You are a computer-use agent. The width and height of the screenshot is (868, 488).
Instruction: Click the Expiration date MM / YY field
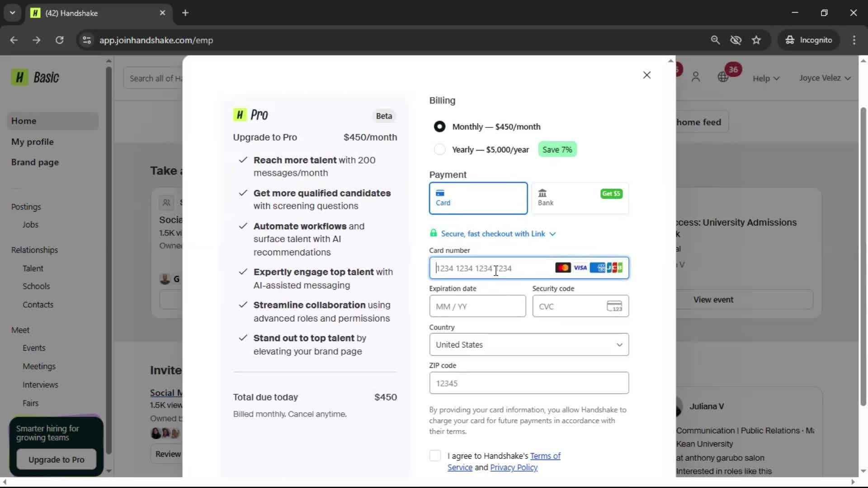477,306
